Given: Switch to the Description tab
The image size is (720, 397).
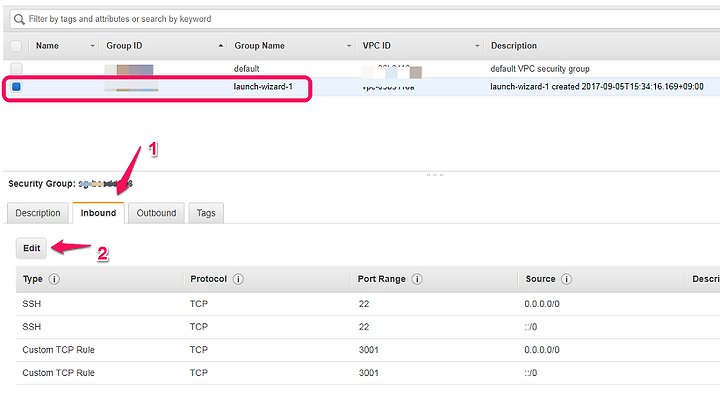Looking at the screenshot, I should 38,213.
